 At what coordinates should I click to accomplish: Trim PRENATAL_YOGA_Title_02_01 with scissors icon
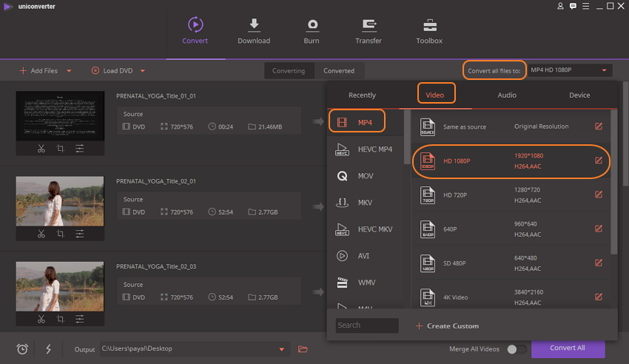[x=41, y=234]
